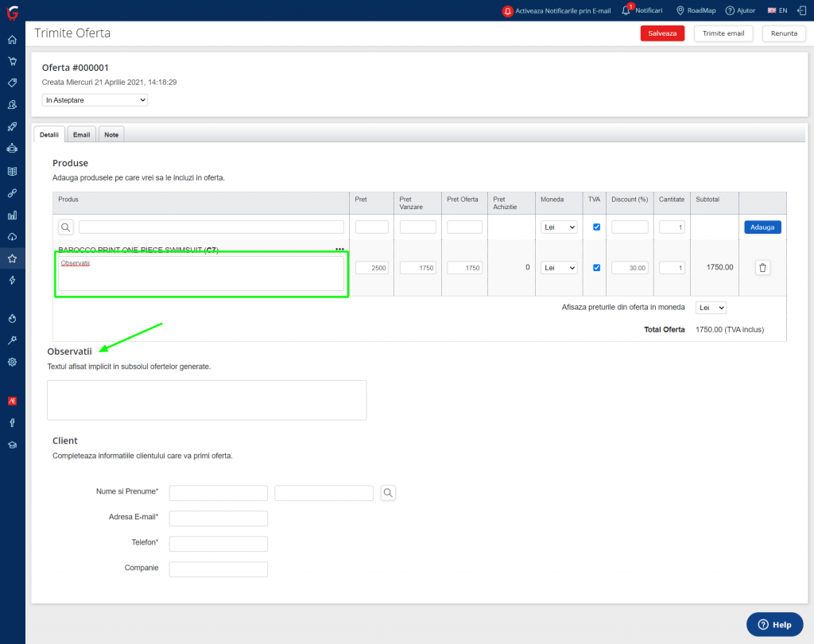Click the 1750.00 (TVA inclus) total text
Viewport: 814px width, 644px height.
click(x=730, y=330)
